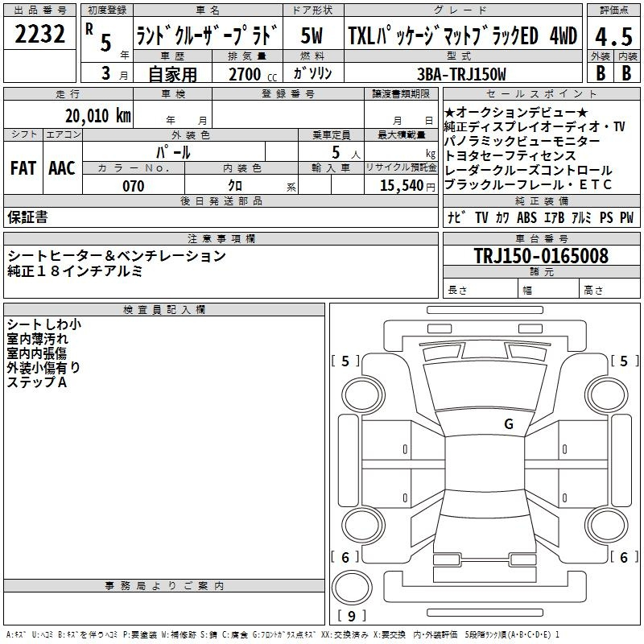Click the ★オークションデビュー★ sales point line

[516, 112]
